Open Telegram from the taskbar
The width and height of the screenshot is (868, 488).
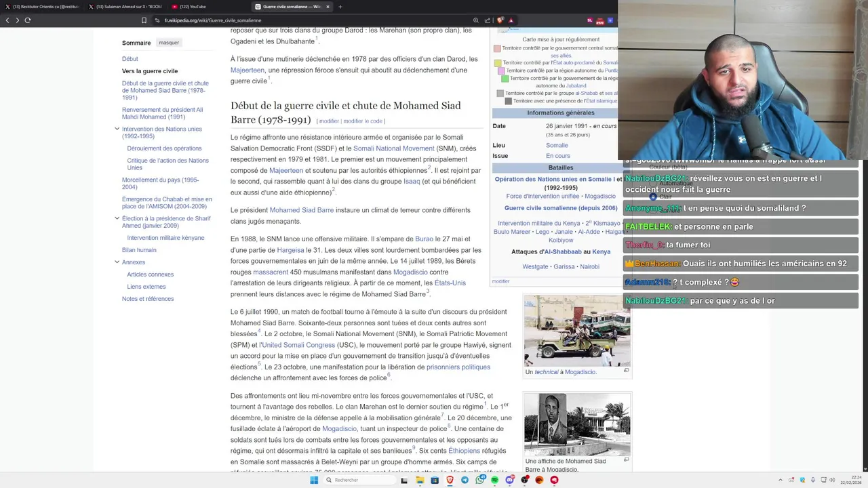coord(465,480)
